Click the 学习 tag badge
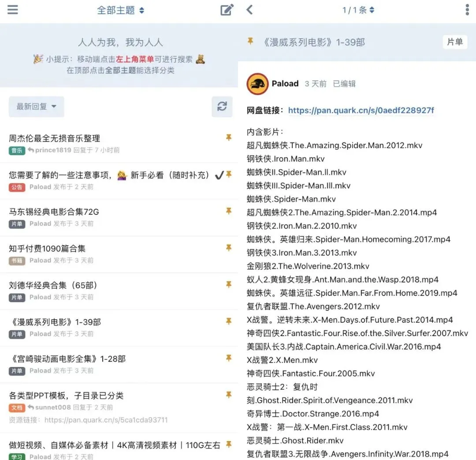This screenshot has width=476, height=460. tap(17, 456)
